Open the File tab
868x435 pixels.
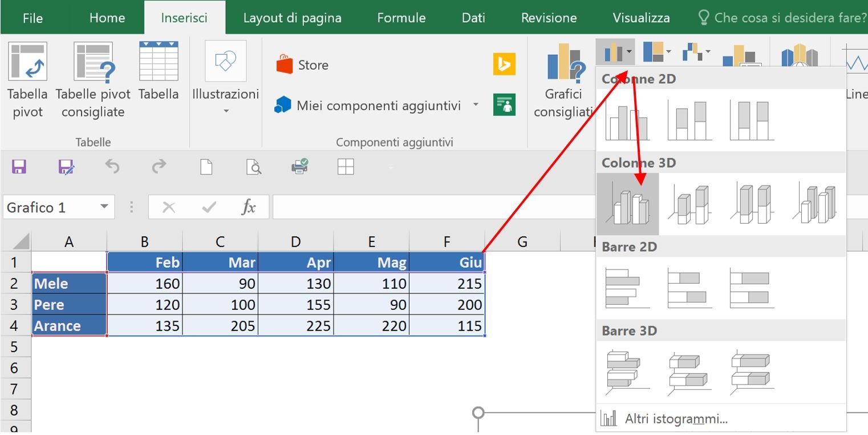point(33,18)
